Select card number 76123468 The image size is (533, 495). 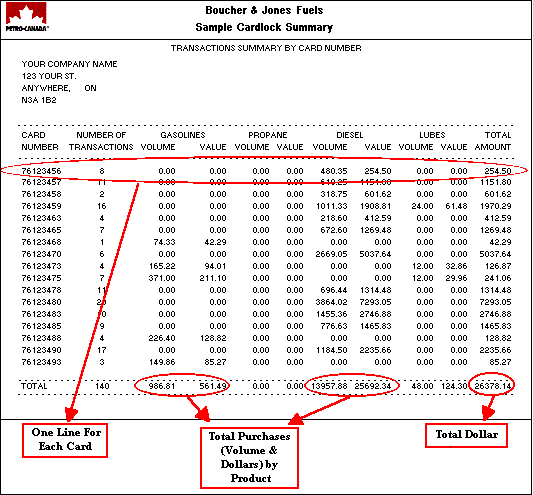coord(41,242)
